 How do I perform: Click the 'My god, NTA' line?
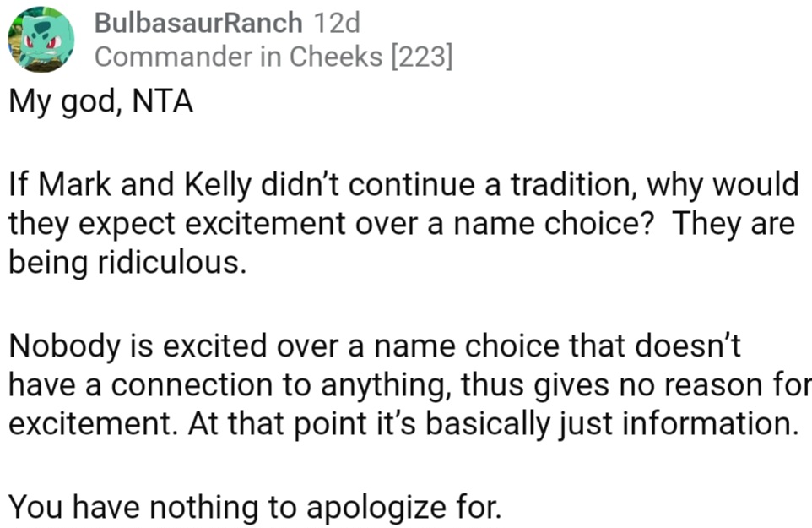point(101,103)
